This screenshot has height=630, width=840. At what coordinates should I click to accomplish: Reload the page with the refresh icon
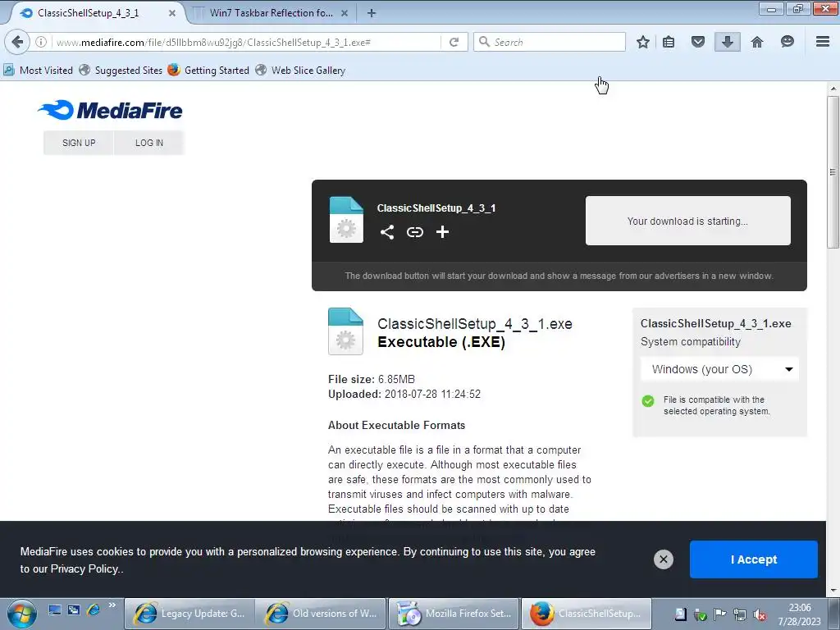pos(454,42)
